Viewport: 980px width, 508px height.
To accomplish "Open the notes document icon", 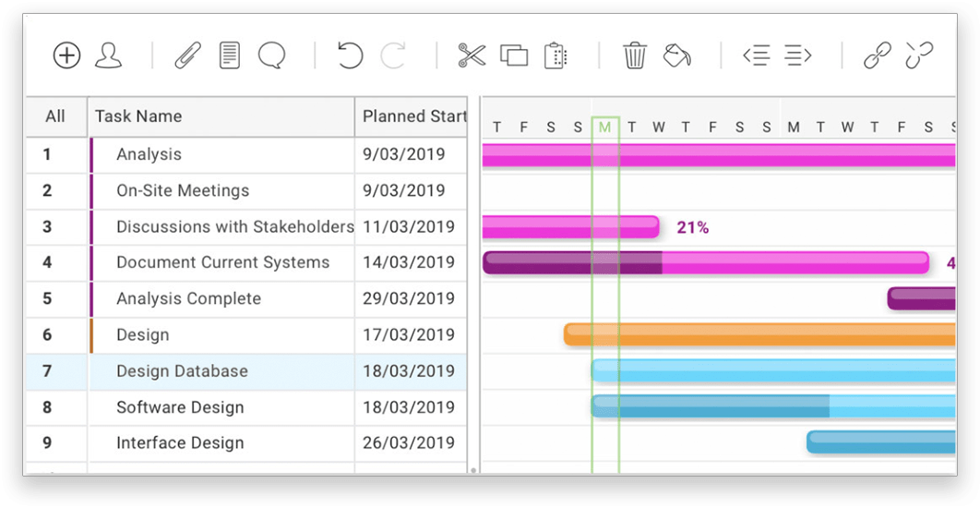I will [x=230, y=55].
